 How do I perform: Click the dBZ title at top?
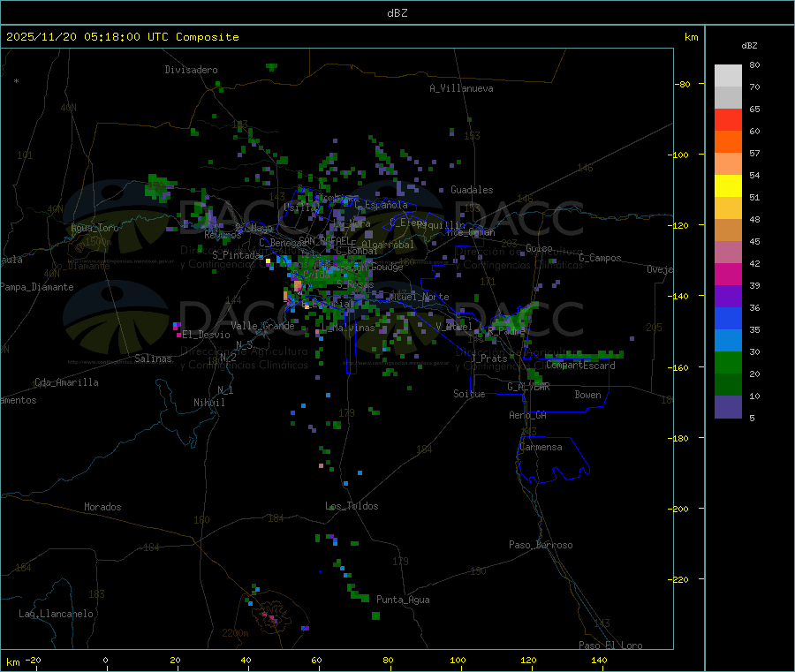397,13
